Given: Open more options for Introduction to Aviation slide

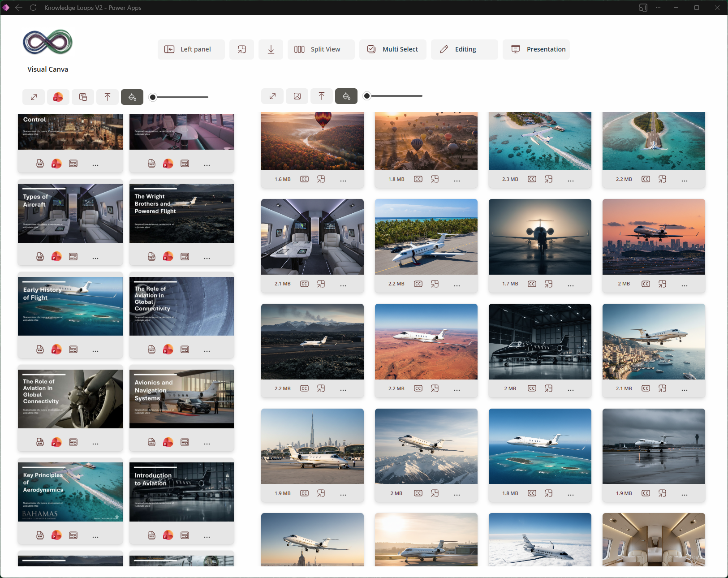Looking at the screenshot, I should click(207, 537).
